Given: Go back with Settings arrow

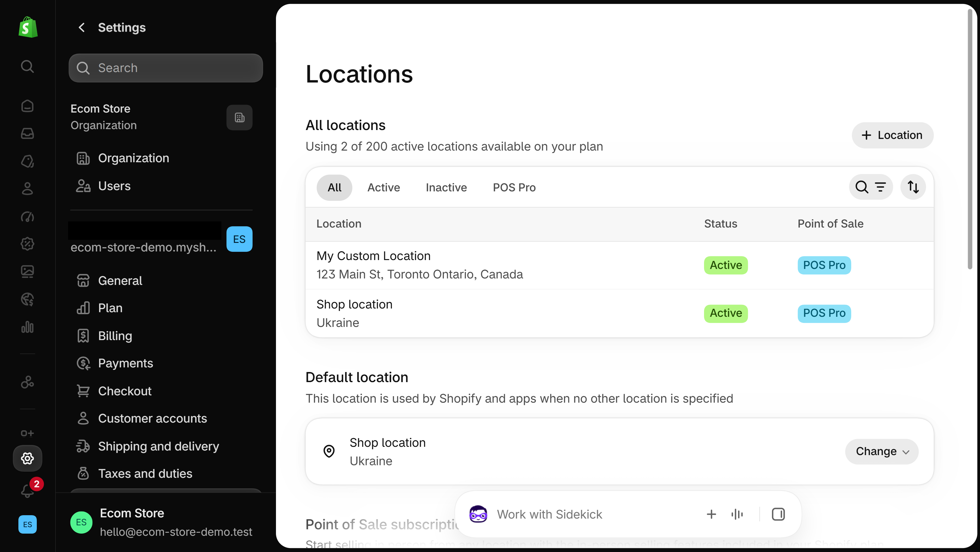Looking at the screenshot, I should (x=82, y=27).
